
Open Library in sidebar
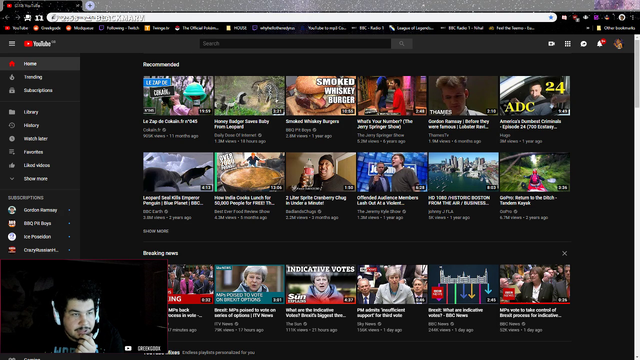(40, 112)
